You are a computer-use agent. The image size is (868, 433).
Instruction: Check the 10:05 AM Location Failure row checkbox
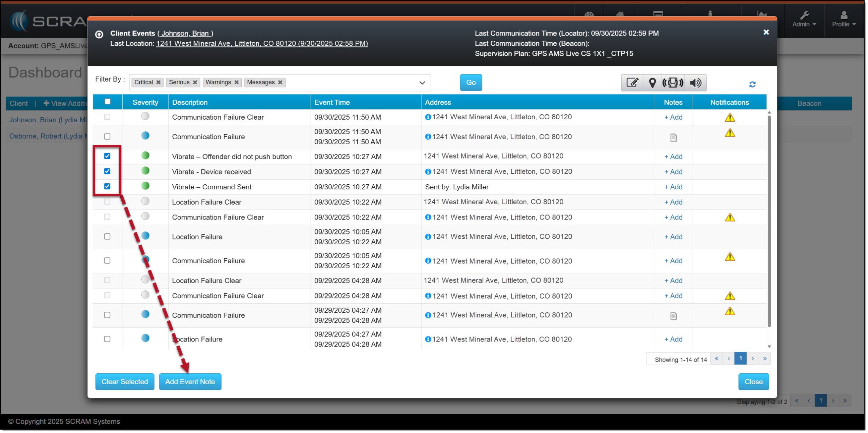(x=107, y=237)
